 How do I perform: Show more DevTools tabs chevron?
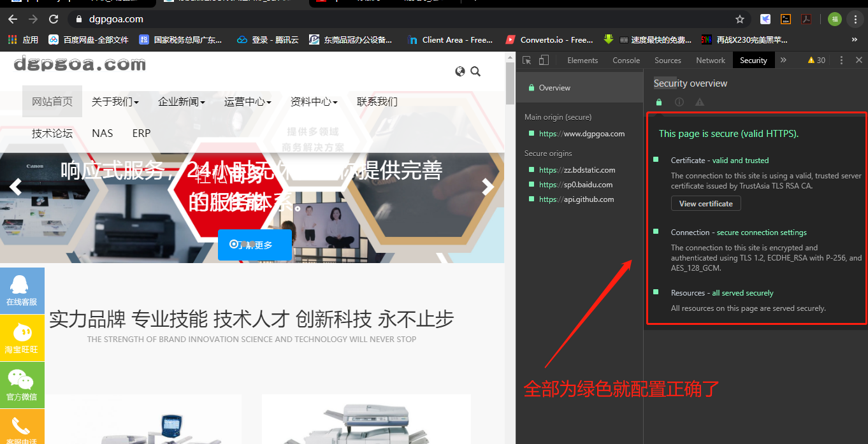[x=783, y=60]
